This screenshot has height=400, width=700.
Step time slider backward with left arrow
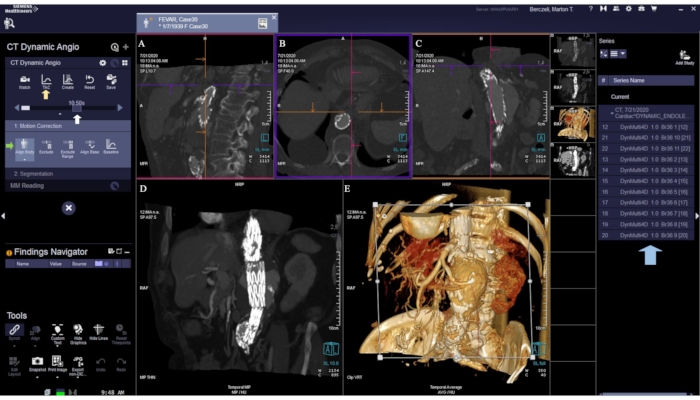pyautogui.click(x=17, y=108)
